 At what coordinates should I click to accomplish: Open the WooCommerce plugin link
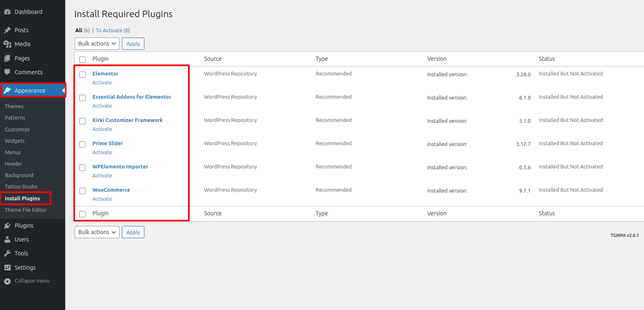(x=111, y=190)
